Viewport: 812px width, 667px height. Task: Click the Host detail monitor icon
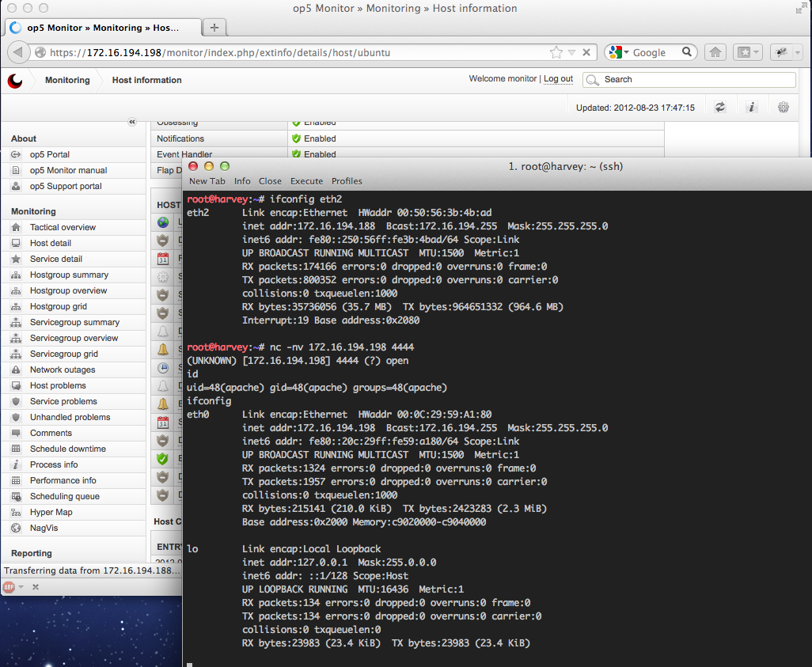pyautogui.click(x=16, y=243)
